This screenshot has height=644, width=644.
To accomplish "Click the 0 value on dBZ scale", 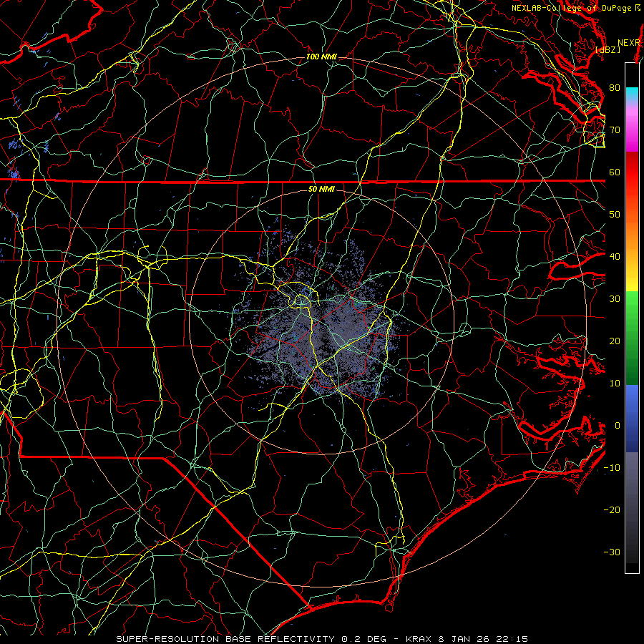I will click(618, 426).
